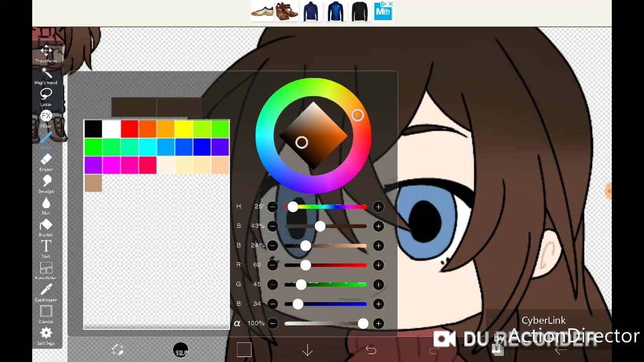
Task: Increase Green value with plus button
Action: tap(378, 285)
